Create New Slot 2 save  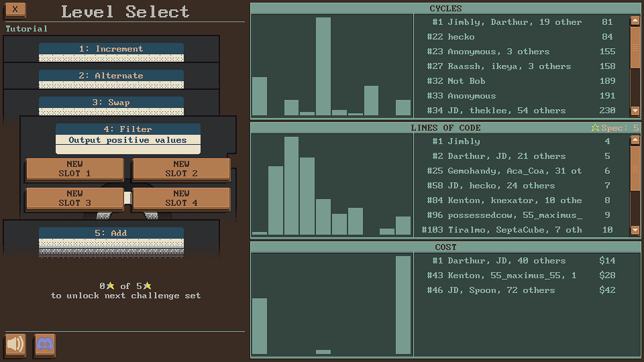click(181, 169)
